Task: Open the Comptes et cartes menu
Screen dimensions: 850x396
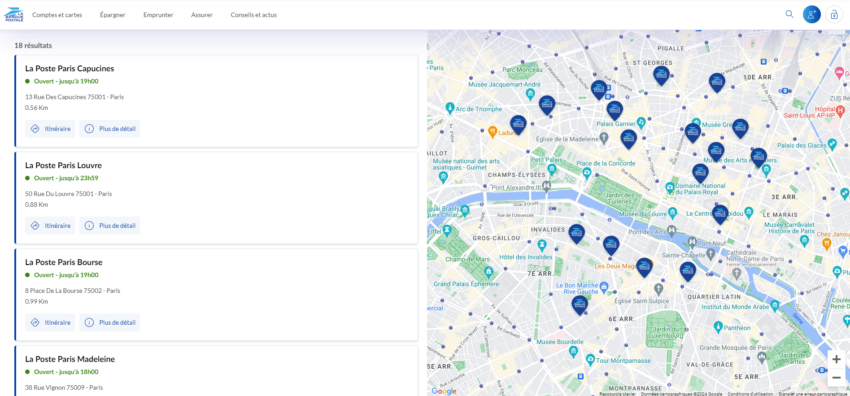Action: (57, 15)
